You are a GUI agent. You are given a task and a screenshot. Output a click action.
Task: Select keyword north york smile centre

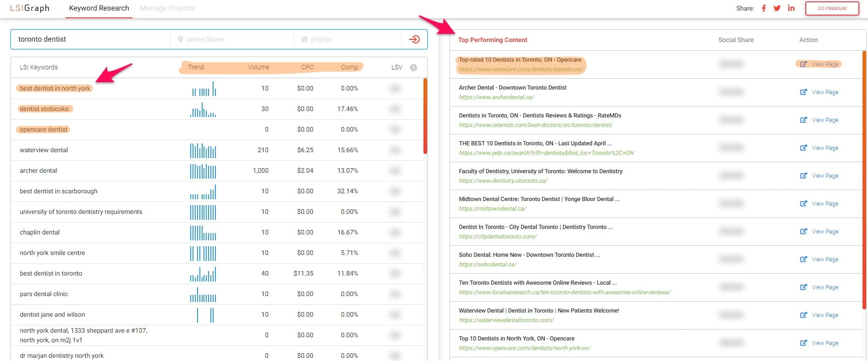coord(52,253)
